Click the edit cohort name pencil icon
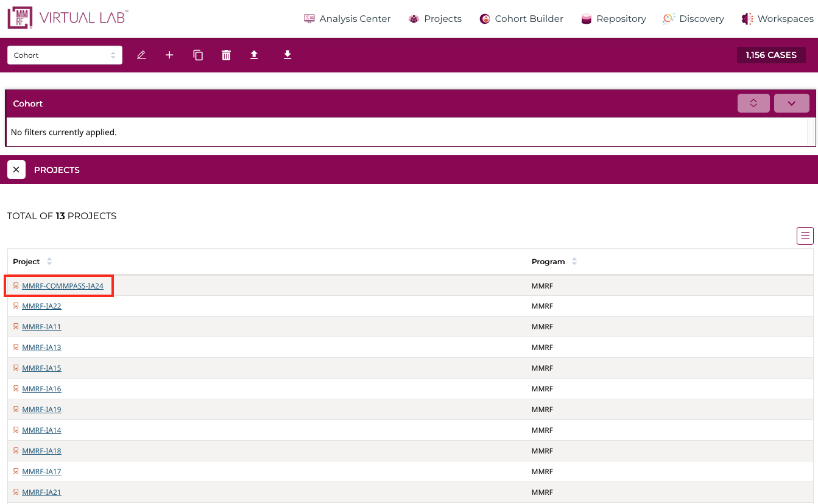The height and width of the screenshot is (504, 818). click(x=141, y=55)
